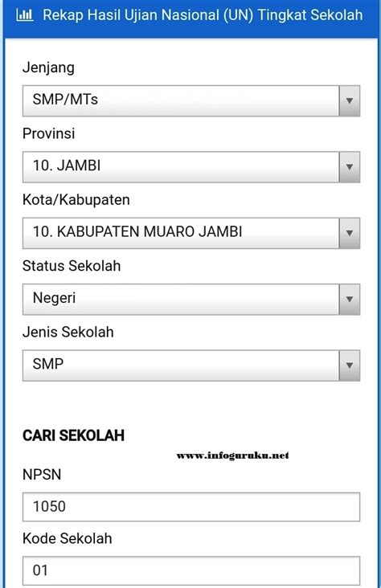The height and width of the screenshot is (588, 381).
Task: Click the SMP school type selection
Action: tap(181, 365)
